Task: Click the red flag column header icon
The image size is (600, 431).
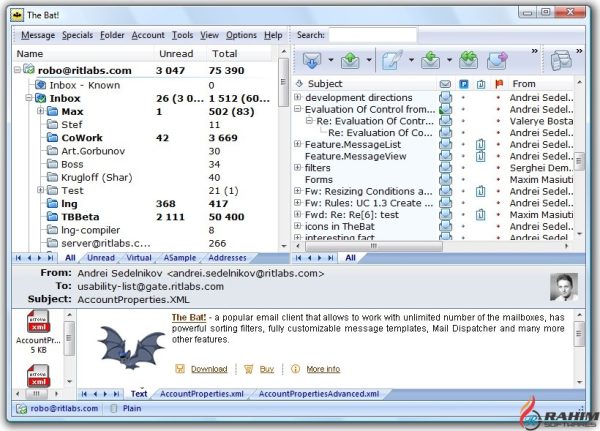Action: (x=499, y=84)
